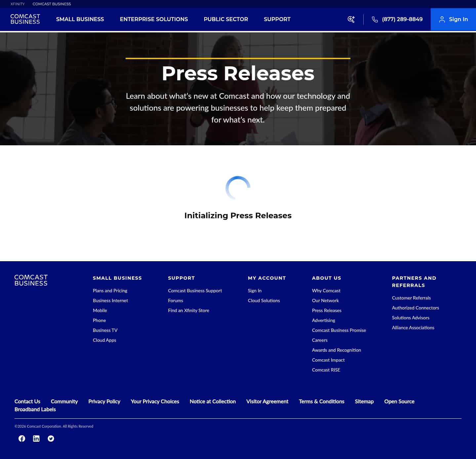Open Comcast's Twitter page via footer icon
The height and width of the screenshot is (459, 476).
point(51,438)
